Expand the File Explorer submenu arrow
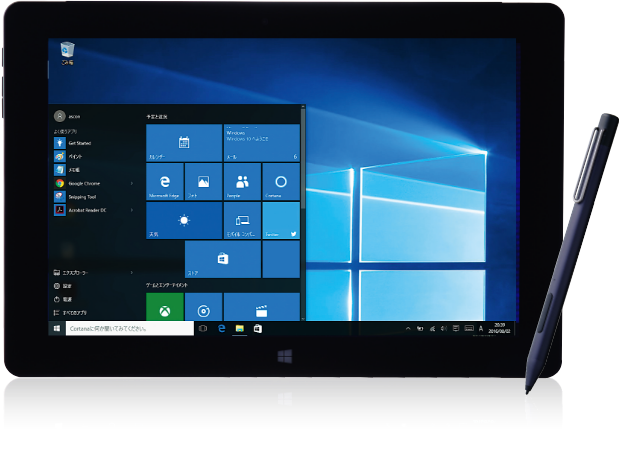Image resolution: width=619 pixels, height=457 pixels. click(x=131, y=271)
